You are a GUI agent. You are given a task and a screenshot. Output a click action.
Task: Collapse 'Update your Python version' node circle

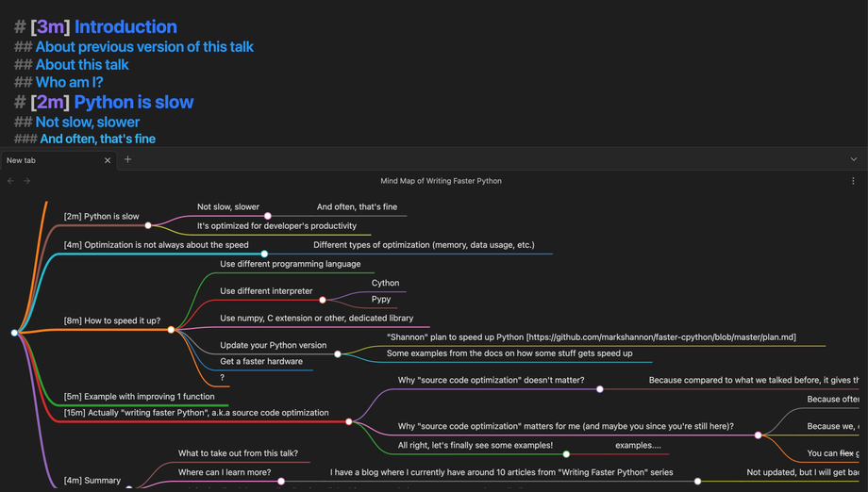coord(338,354)
